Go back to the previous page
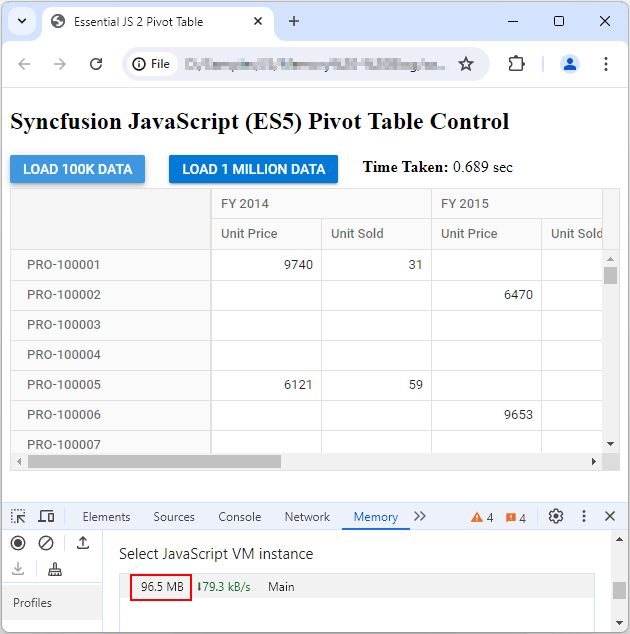630x634 pixels. (25, 64)
